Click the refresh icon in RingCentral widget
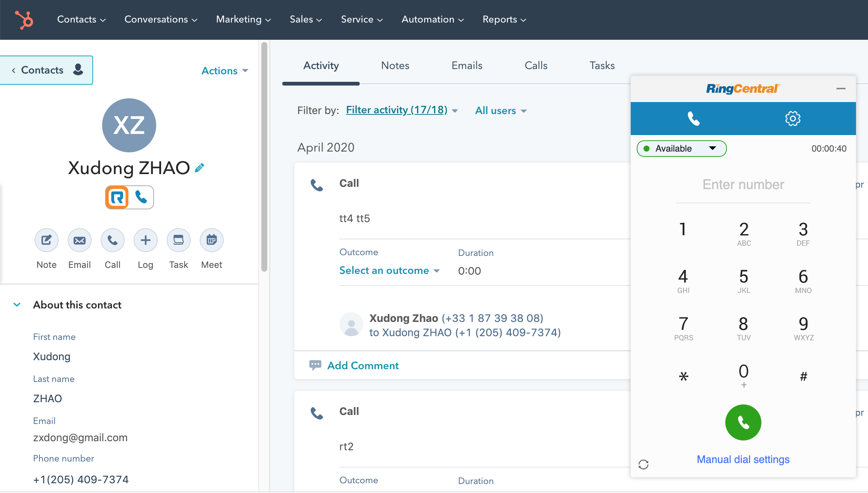 [643, 464]
